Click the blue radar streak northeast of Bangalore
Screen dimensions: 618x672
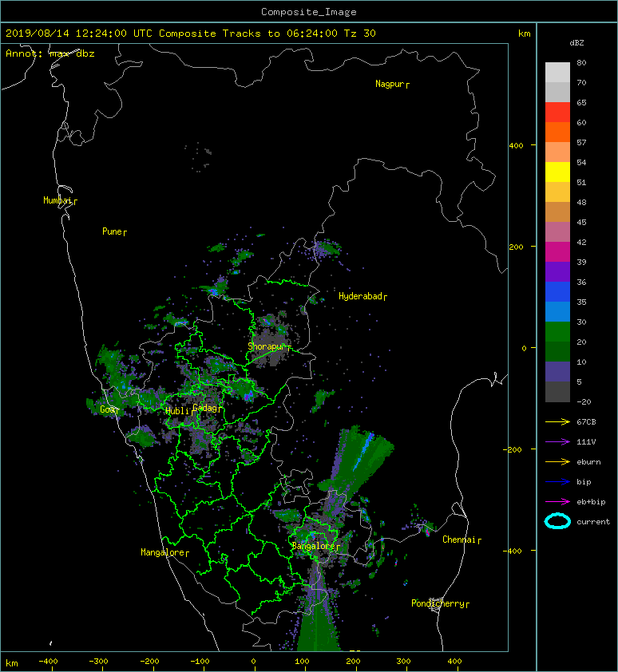(362, 451)
